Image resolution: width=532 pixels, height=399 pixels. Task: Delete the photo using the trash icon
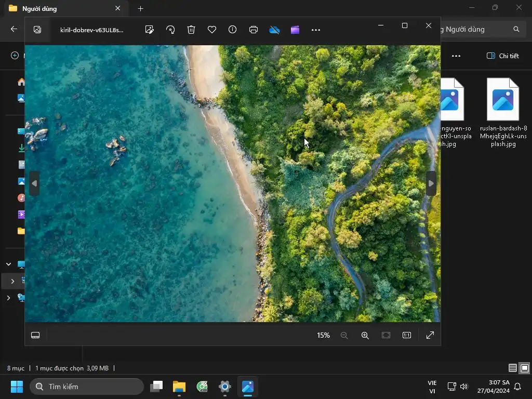pos(191,30)
